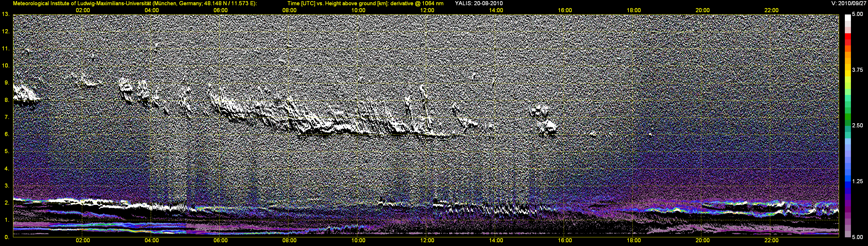Click the 02:00 label on the bottom time axis
The image size is (868, 246).
pyautogui.click(x=82, y=241)
